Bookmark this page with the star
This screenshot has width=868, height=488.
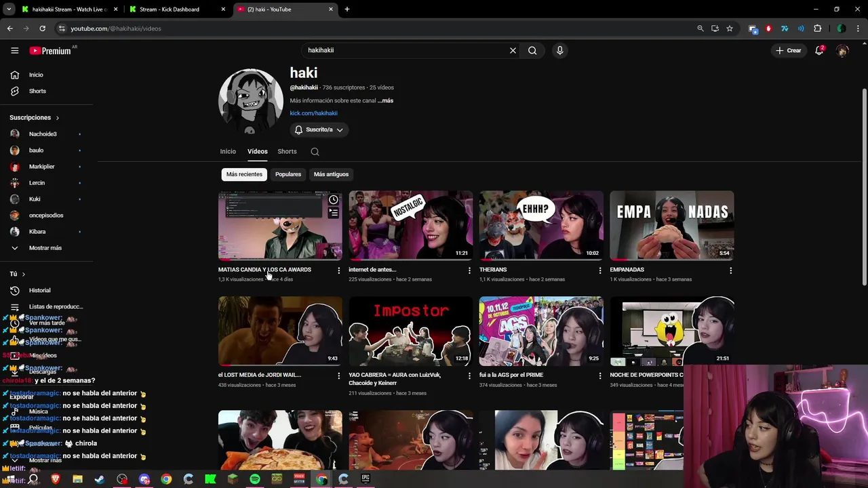730,28
